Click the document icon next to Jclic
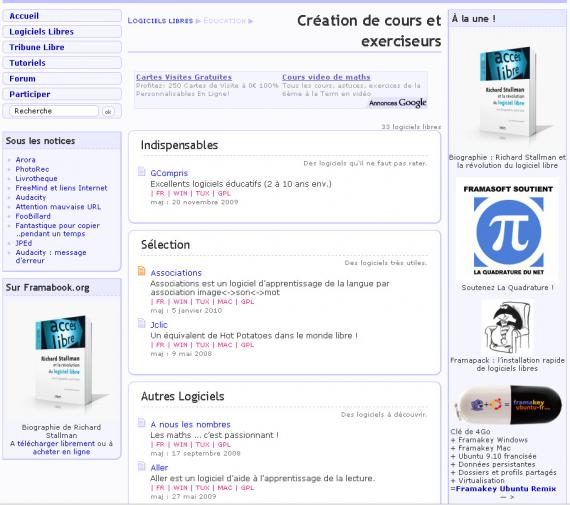Image resolution: width=570 pixels, height=505 pixels. (141, 323)
